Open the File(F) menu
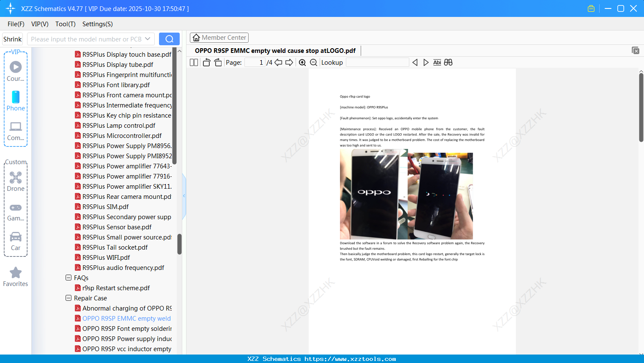This screenshot has width=644, height=363. click(16, 24)
